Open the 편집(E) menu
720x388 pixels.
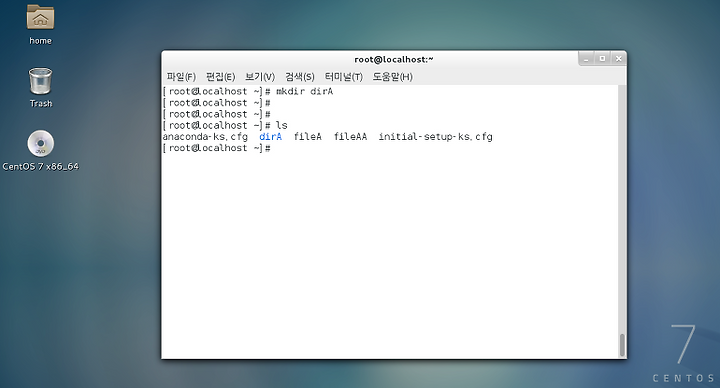(x=220, y=77)
